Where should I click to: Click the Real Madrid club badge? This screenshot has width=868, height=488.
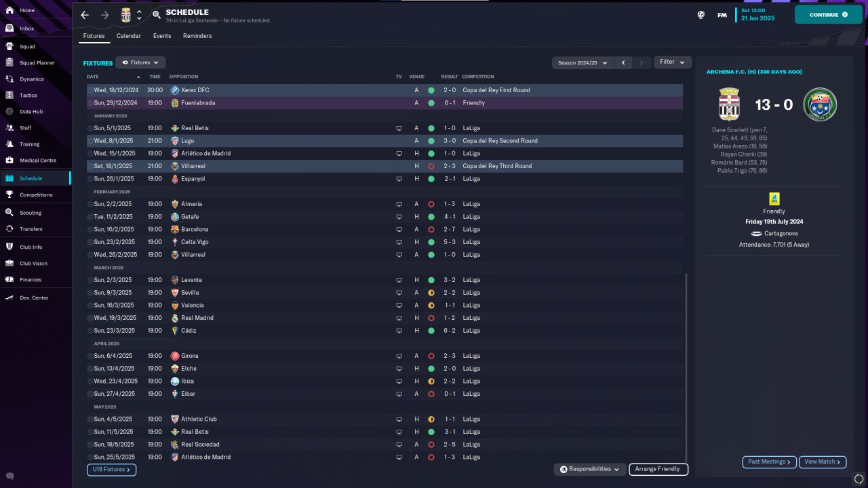(x=175, y=318)
